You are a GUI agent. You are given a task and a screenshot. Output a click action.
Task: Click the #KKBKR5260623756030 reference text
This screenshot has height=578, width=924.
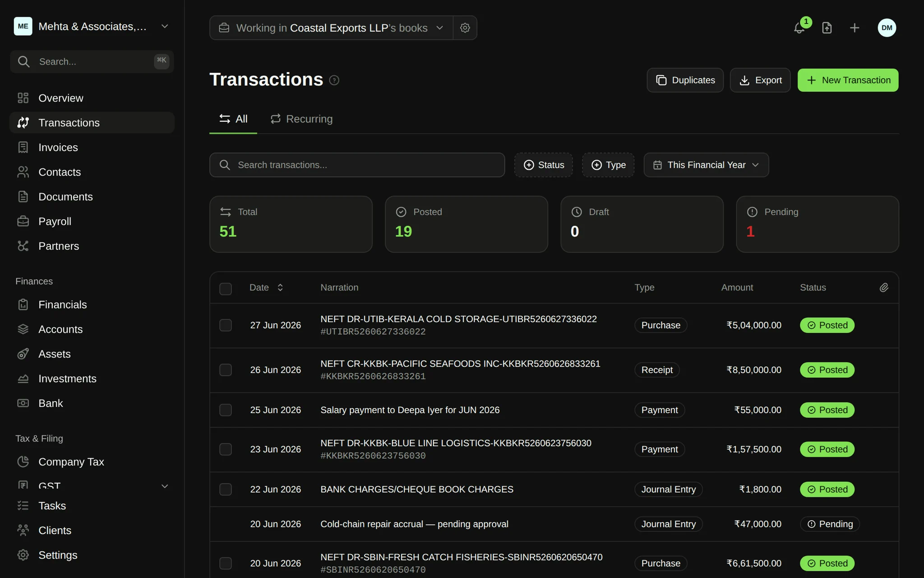point(373,456)
